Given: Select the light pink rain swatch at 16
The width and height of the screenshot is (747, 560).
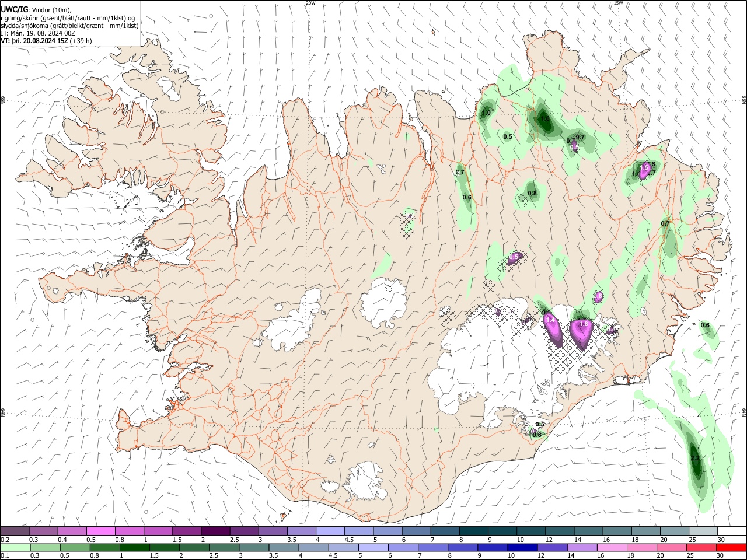Looking at the screenshot, I should 612,547.
